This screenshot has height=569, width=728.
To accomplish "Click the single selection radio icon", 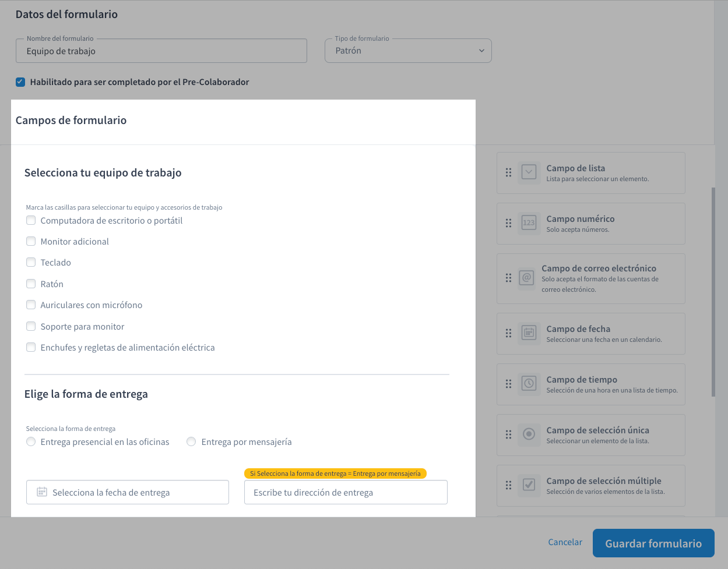I will tap(529, 434).
